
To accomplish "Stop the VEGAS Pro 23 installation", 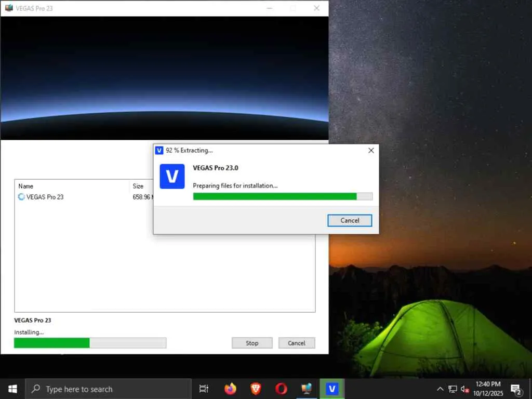I will tap(252, 343).
